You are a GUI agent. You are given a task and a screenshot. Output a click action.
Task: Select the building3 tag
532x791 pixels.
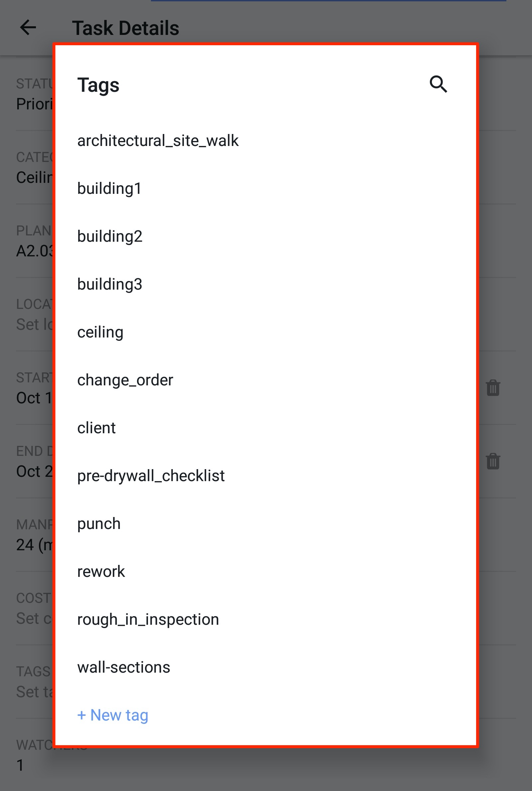click(110, 284)
